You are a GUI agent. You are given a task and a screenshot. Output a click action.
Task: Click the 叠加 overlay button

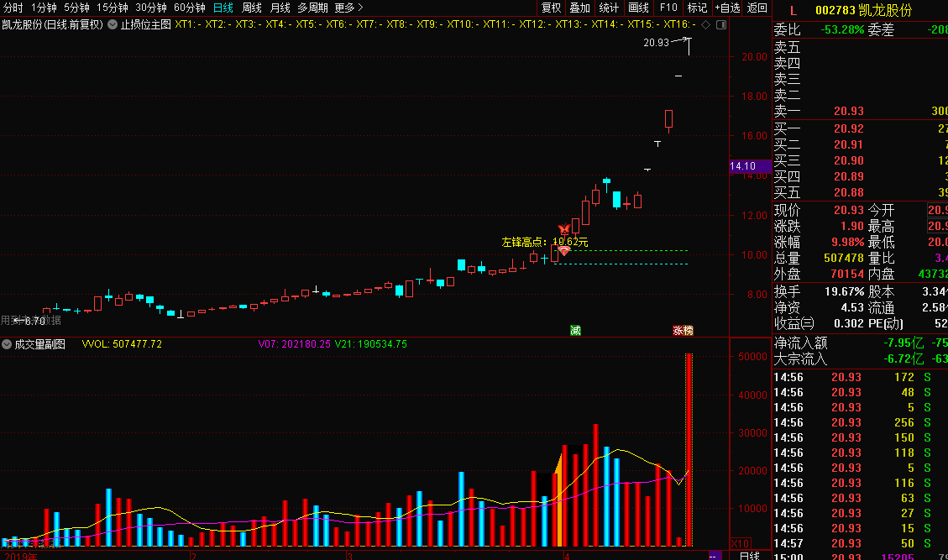pyautogui.click(x=580, y=8)
